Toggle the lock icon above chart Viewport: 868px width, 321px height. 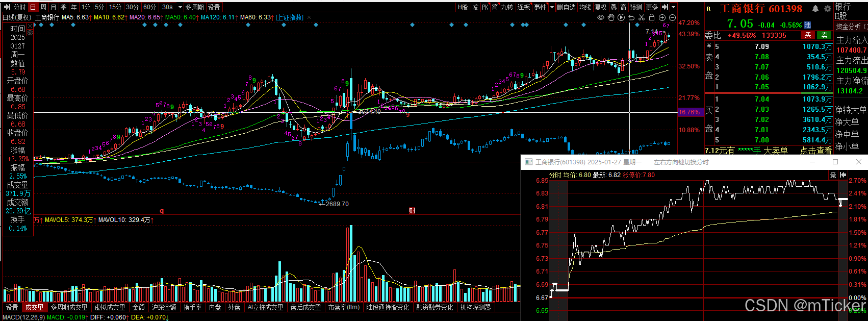coord(651,17)
